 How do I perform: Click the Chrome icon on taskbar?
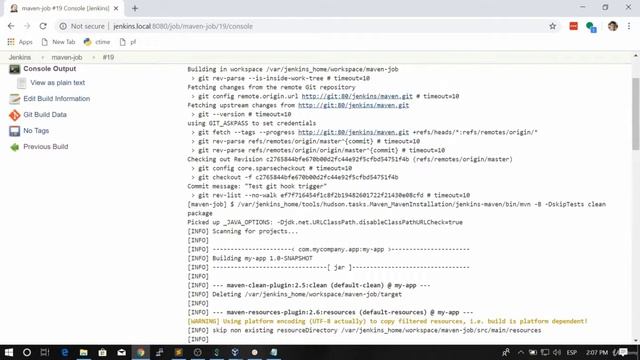(x=141, y=352)
